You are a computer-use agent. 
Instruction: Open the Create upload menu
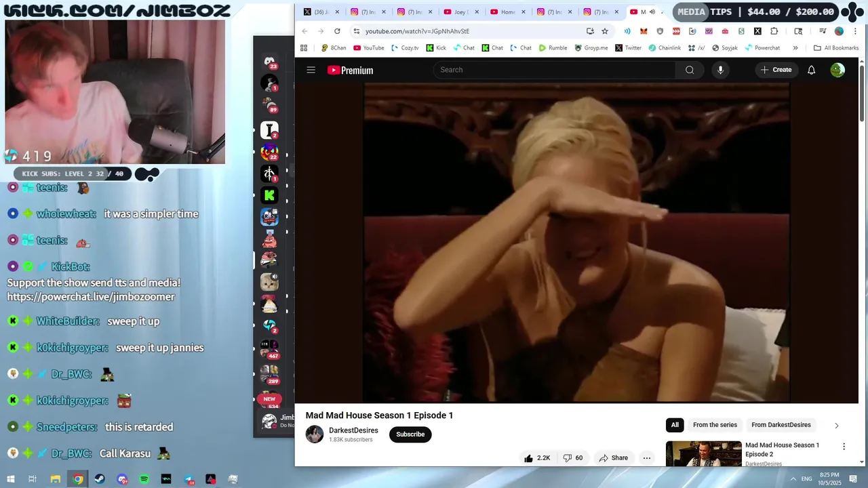(x=776, y=70)
